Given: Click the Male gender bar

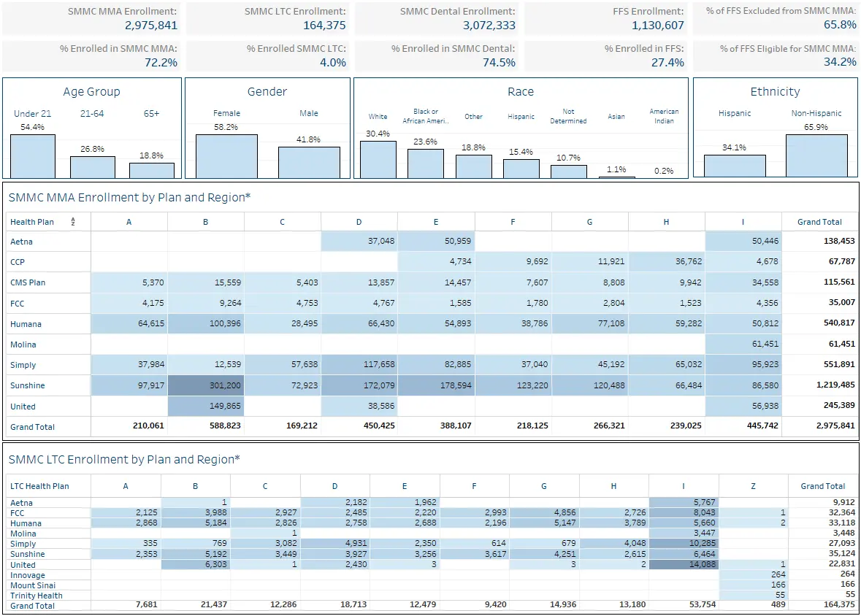Looking at the screenshot, I should [309, 163].
